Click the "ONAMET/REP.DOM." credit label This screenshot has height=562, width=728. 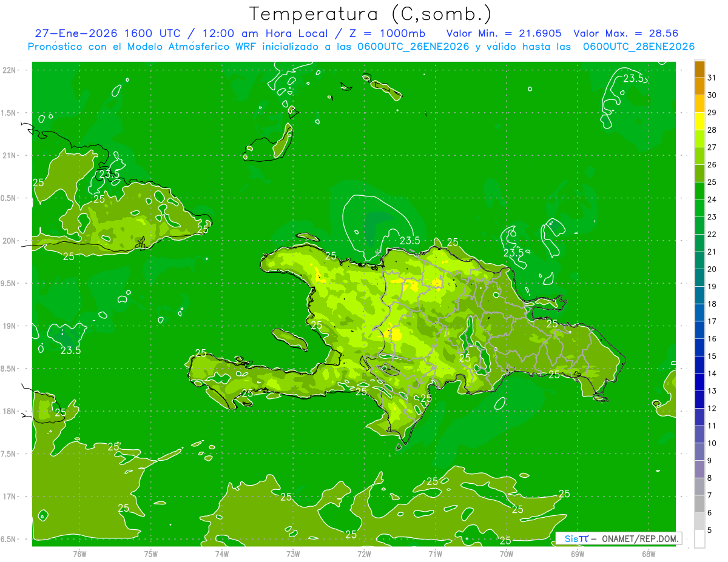pyautogui.click(x=639, y=538)
